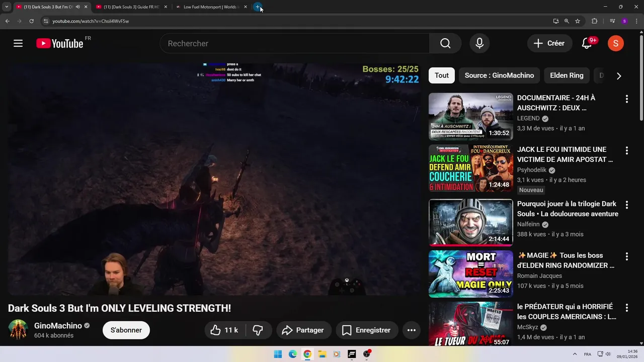Screen dimensions: 644x362
Task: Open options for Nalfeïnn Dark Souls video
Action: click(x=626, y=205)
